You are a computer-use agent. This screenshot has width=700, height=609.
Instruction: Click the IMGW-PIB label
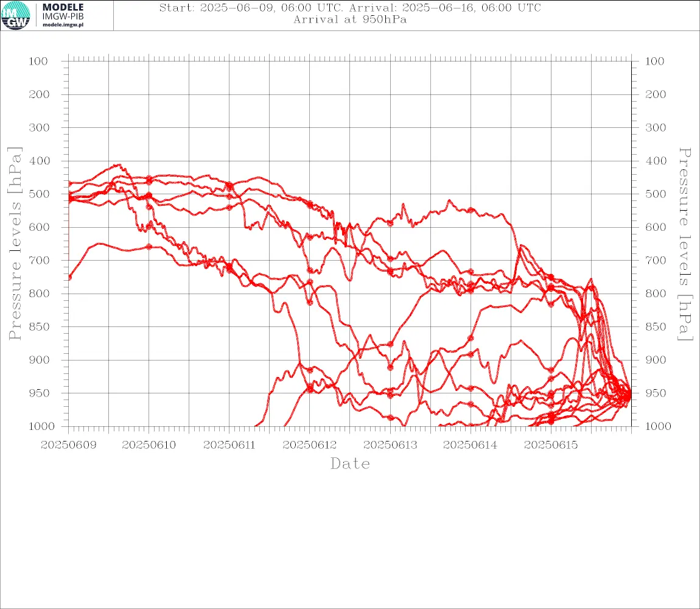pyautogui.click(x=63, y=16)
